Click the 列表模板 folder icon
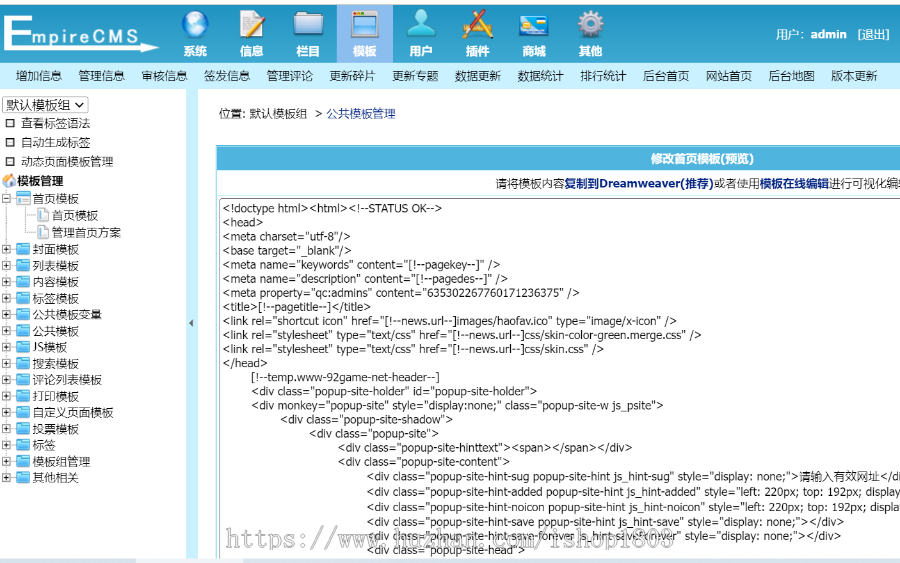Image resolution: width=900 pixels, height=563 pixels. (23, 265)
